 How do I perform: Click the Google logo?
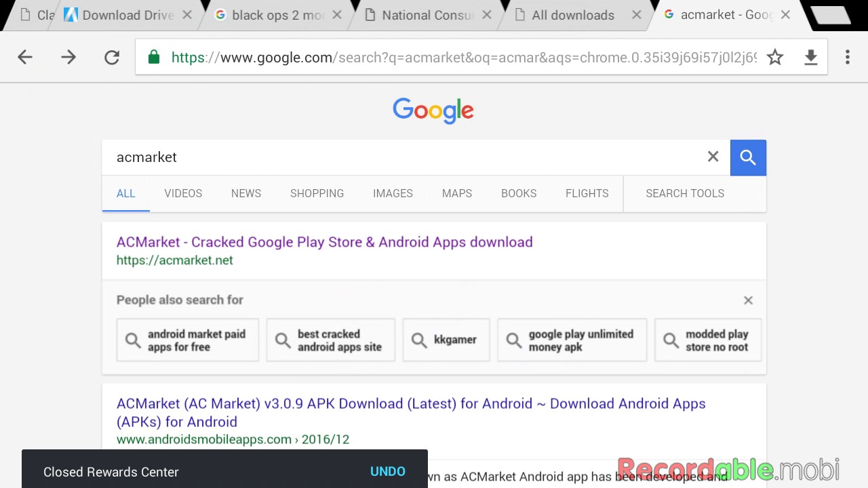point(433,112)
